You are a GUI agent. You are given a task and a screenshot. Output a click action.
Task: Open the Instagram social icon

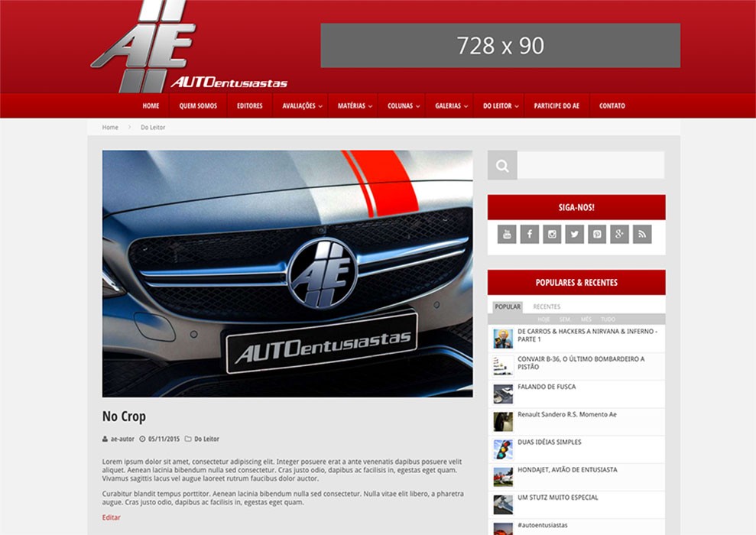(x=552, y=234)
